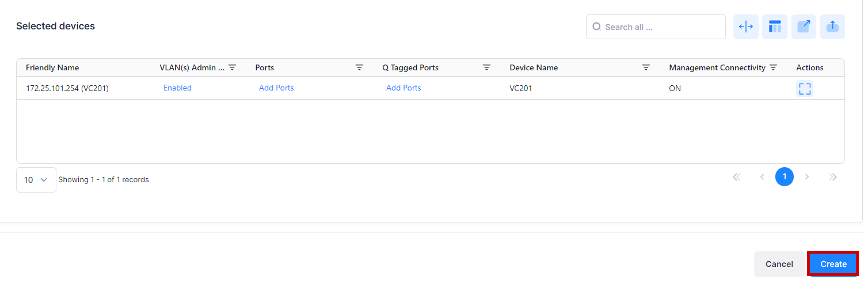Screen dimensions: 868x294
Task: Go to the next page arrow
Action: pyautogui.click(x=807, y=177)
